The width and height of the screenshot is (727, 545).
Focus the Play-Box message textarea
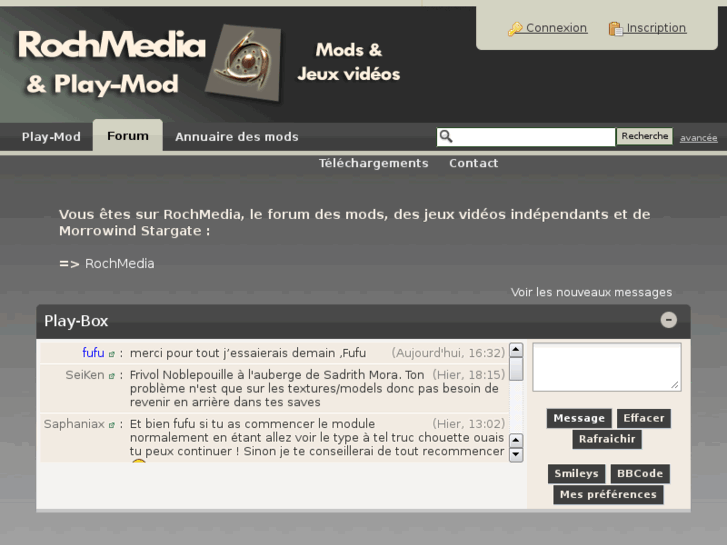[x=606, y=367]
